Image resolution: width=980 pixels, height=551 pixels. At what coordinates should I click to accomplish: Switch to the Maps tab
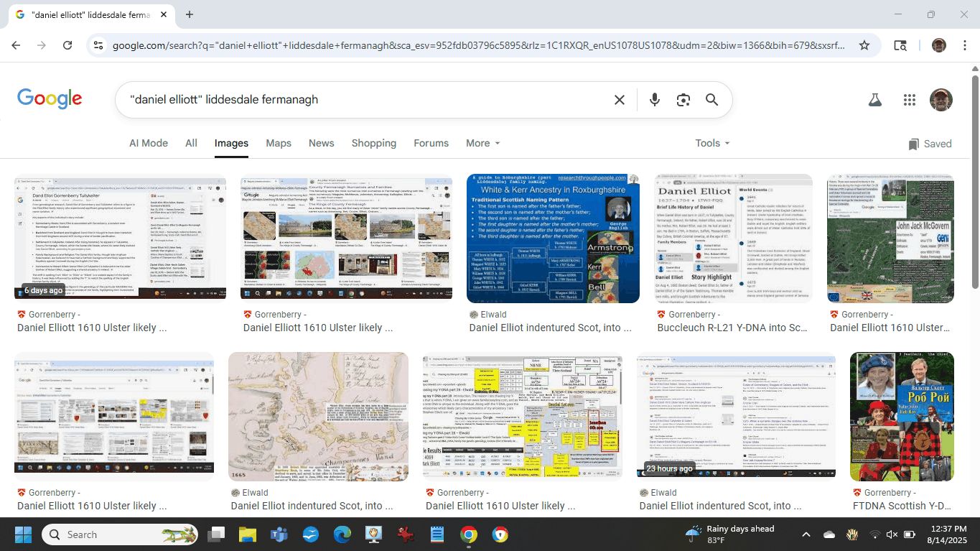pos(279,143)
